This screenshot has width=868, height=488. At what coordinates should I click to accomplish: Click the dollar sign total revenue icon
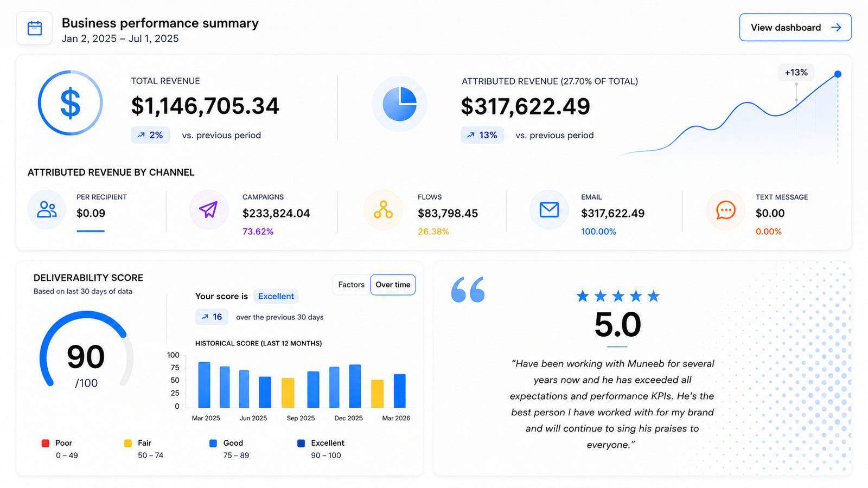(70, 103)
